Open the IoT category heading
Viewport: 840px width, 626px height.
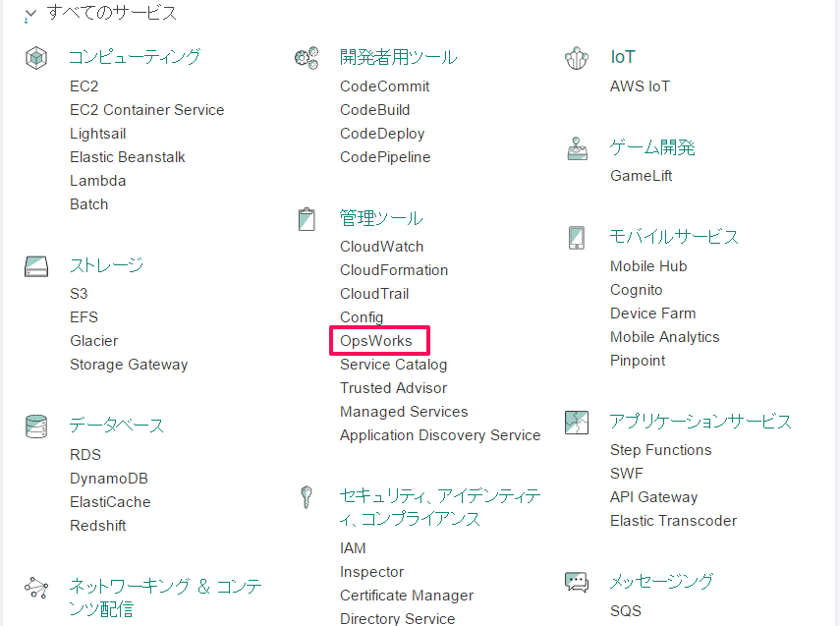pyautogui.click(x=623, y=57)
